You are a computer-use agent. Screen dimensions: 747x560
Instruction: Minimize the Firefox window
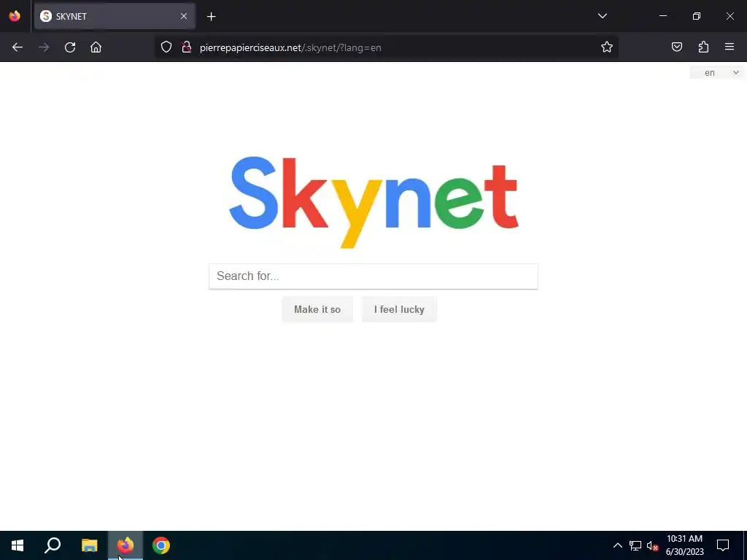coord(662,16)
